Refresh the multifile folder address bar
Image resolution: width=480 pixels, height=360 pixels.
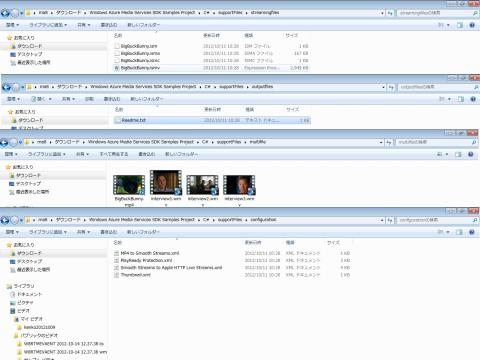point(389,142)
